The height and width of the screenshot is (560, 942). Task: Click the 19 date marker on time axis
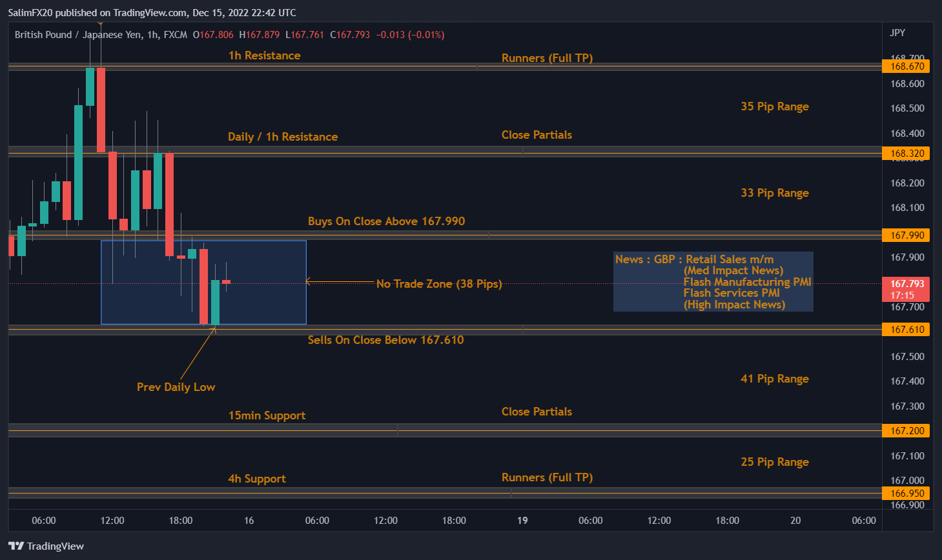click(522, 521)
